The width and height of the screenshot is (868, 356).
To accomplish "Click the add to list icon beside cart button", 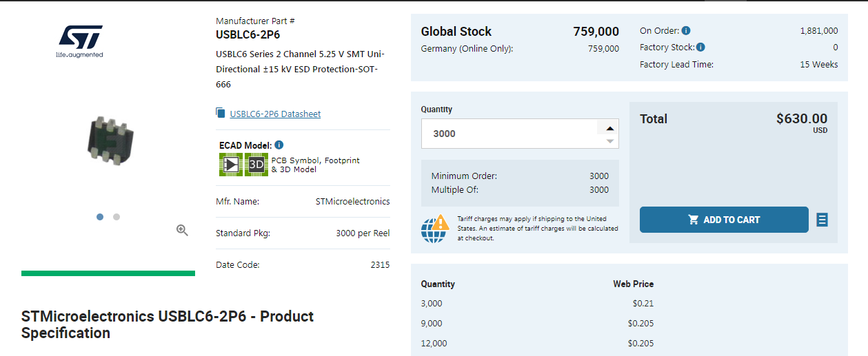I will tap(822, 220).
